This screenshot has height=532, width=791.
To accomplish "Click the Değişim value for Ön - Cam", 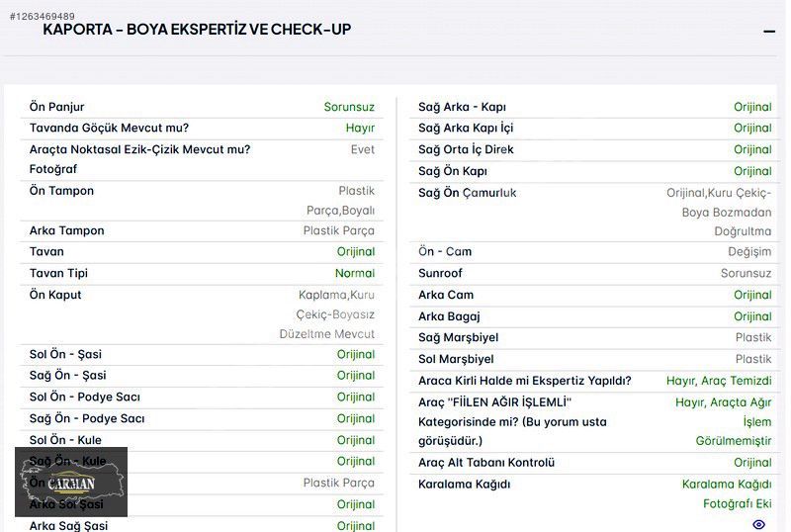I will 749,252.
